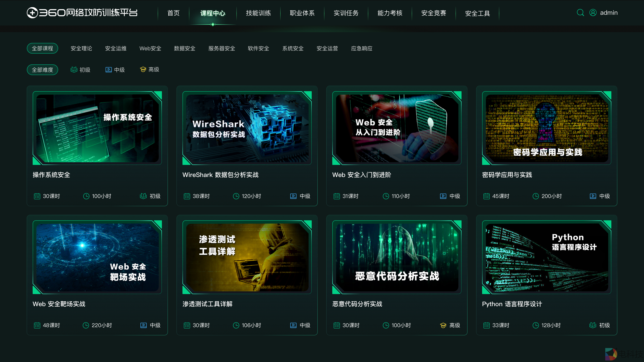The height and width of the screenshot is (362, 644).
Task: Click the 360 platform logo
Action: coord(82,13)
